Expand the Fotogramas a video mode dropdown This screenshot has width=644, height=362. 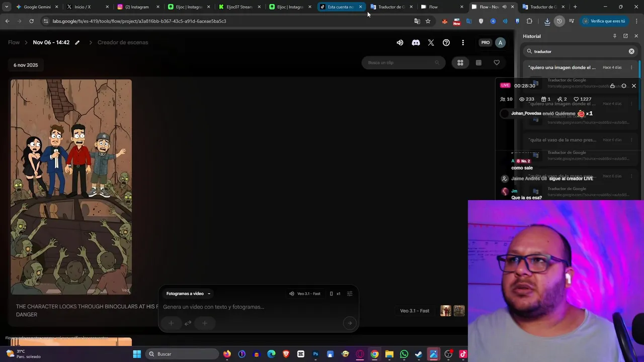click(188, 294)
